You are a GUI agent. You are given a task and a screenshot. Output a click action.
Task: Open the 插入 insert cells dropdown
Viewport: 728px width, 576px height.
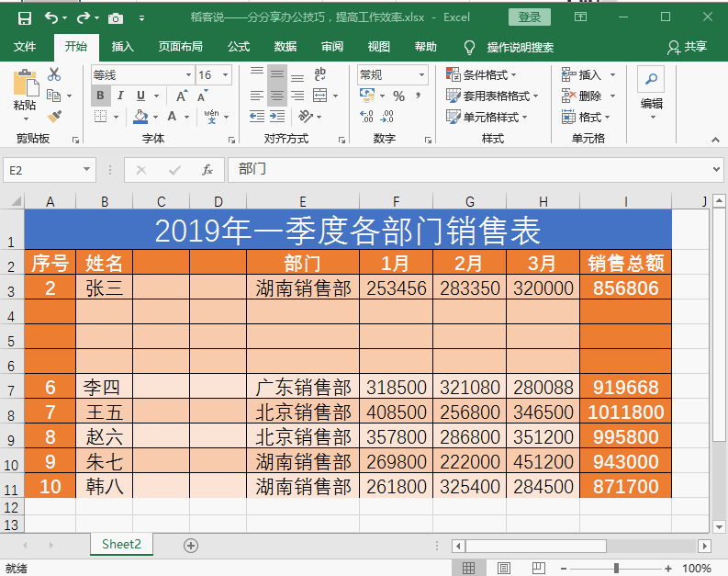(x=612, y=74)
